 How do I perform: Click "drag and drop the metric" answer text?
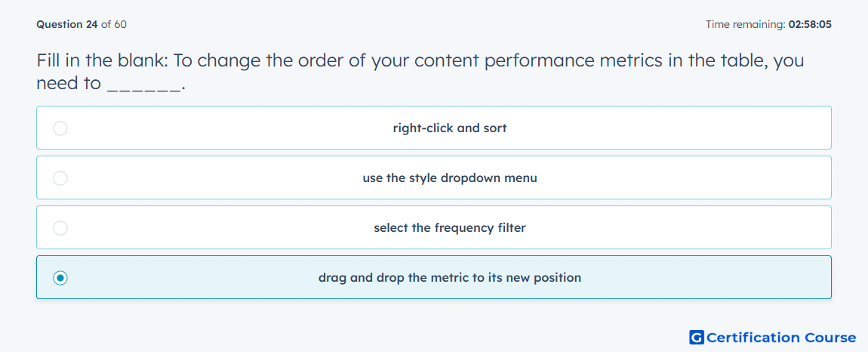(450, 278)
